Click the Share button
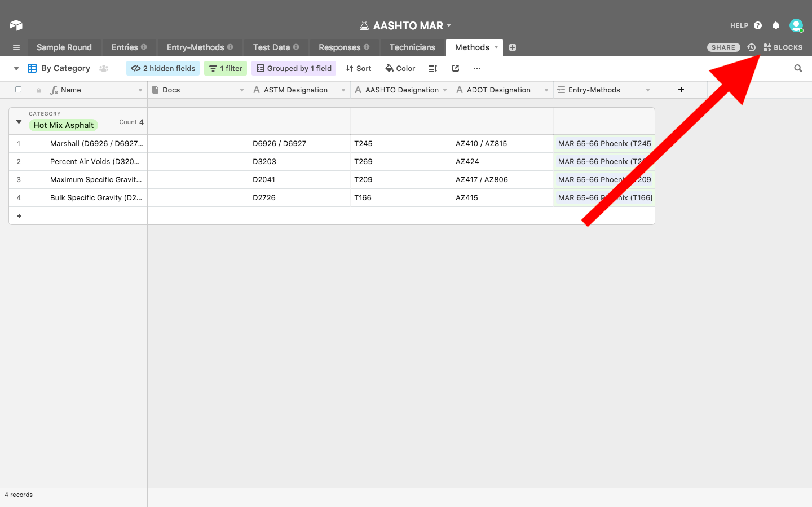The image size is (812, 507). (x=723, y=47)
